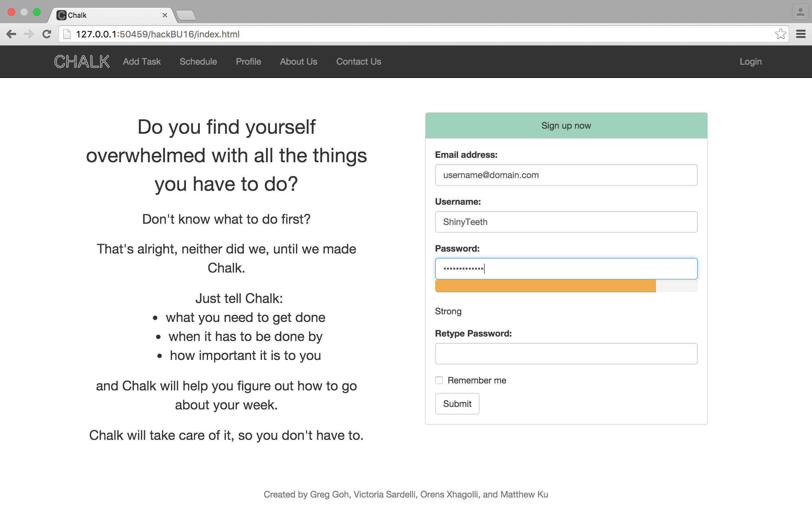The image size is (812, 507).
Task: Enable the Remember me checkbox
Action: point(439,380)
